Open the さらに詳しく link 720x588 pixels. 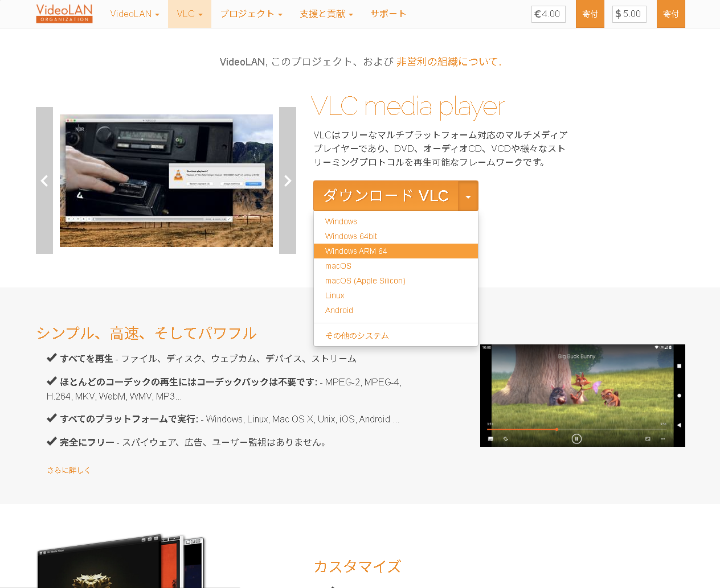[x=68, y=470]
